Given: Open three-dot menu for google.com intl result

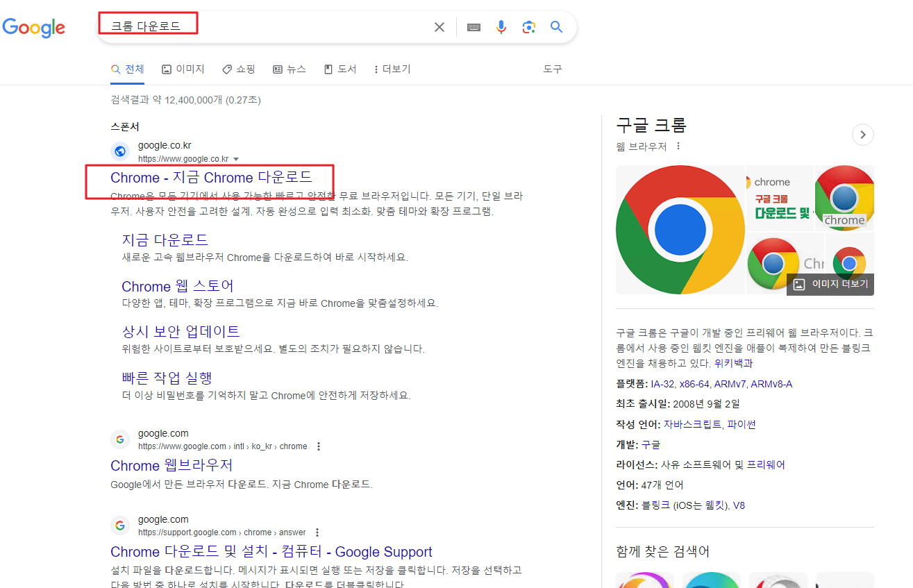Looking at the screenshot, I should tap(319, 446).
